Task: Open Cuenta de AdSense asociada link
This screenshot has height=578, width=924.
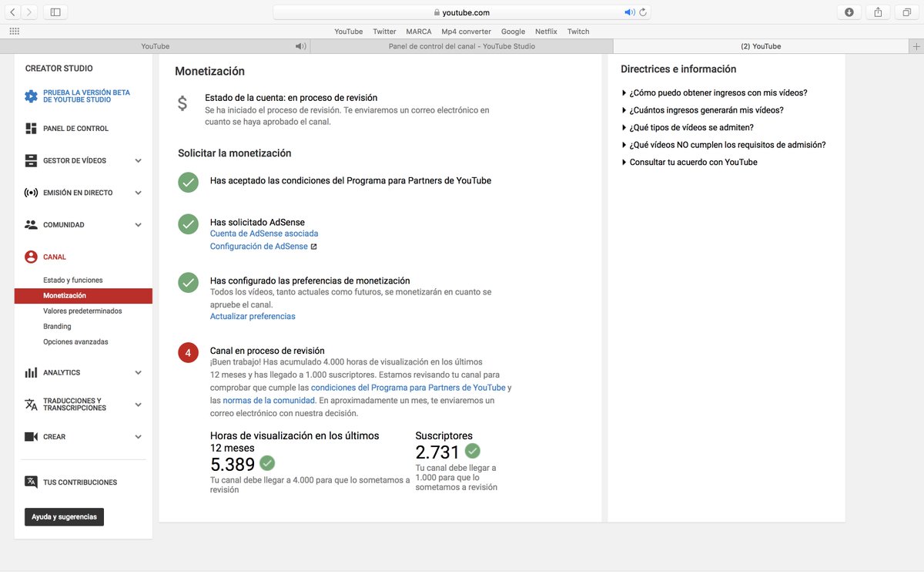Action: 264,234
